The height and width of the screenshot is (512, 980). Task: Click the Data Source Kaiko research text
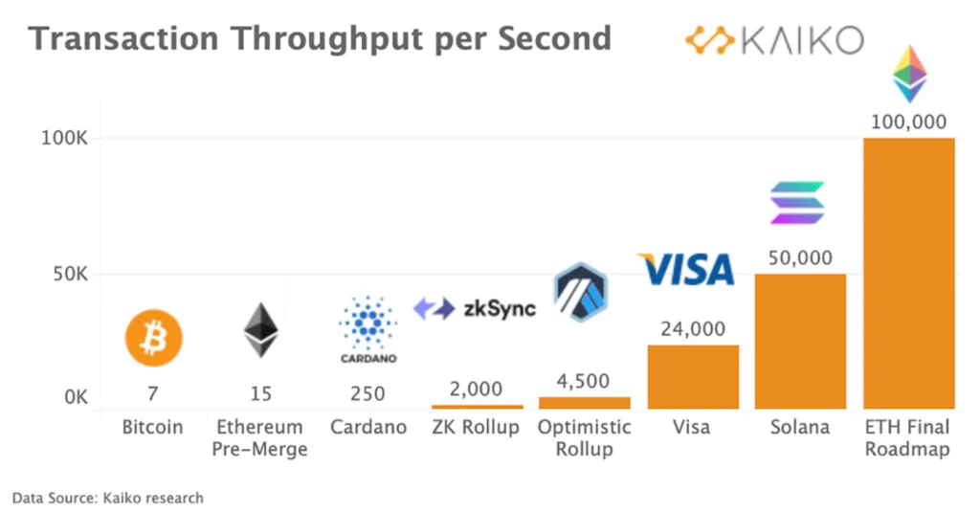point(107,498)
